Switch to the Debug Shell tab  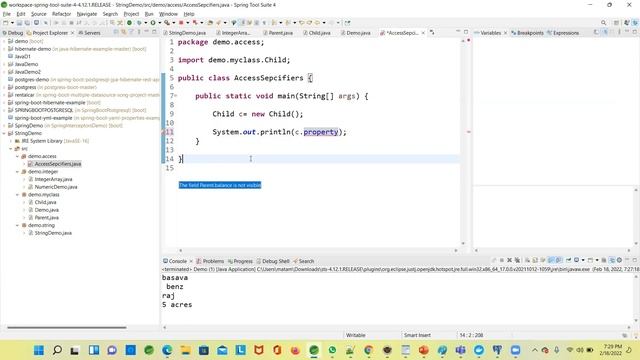point(273,261)
